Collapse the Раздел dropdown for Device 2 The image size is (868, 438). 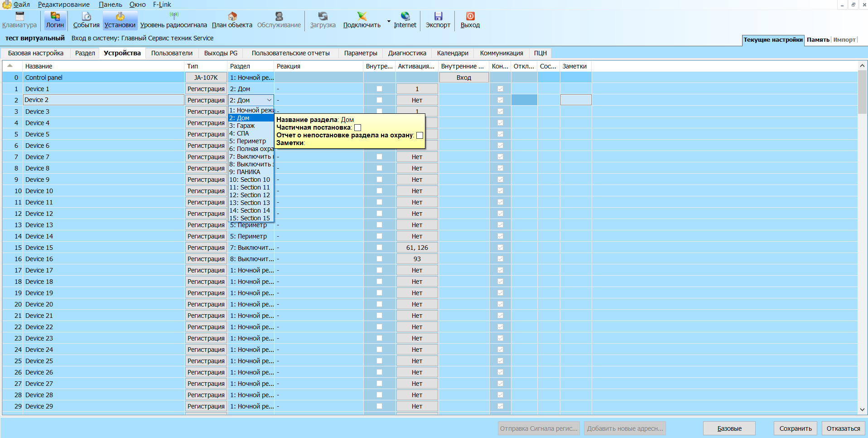(x=269, y=100)
